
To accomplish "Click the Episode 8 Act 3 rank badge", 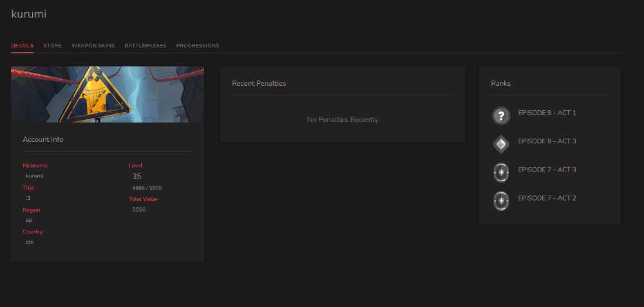I will (500, 144).
